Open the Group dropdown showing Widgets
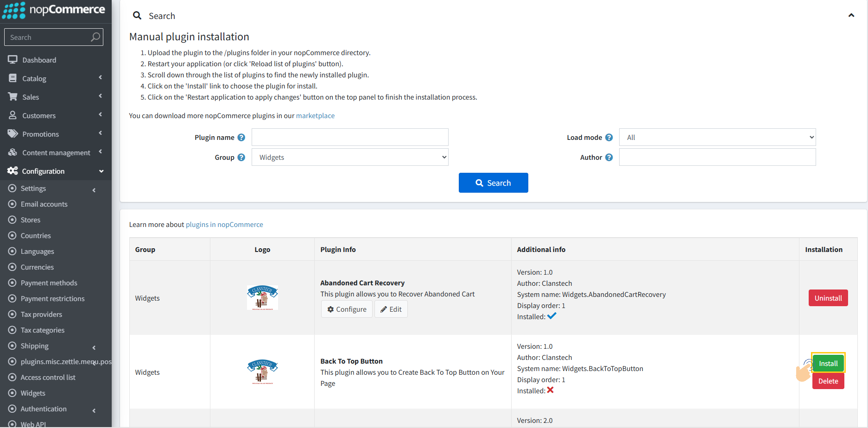The height and width of the screenshot is (428, 868). coord(350,157)
